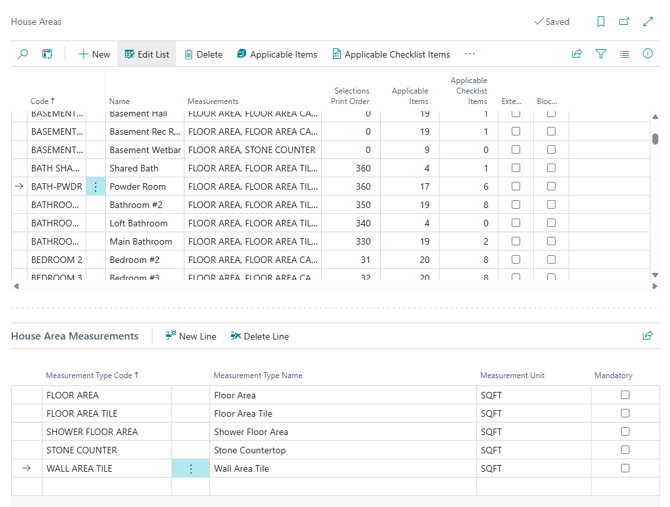The width and height of the screenshot is (670, 507).
Task: Click the bookmark icon near Saved
Action: (601, 21)
